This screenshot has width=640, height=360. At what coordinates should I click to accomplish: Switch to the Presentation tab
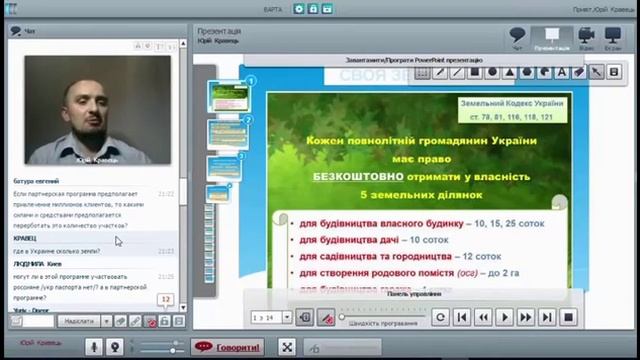pos(552,38)
